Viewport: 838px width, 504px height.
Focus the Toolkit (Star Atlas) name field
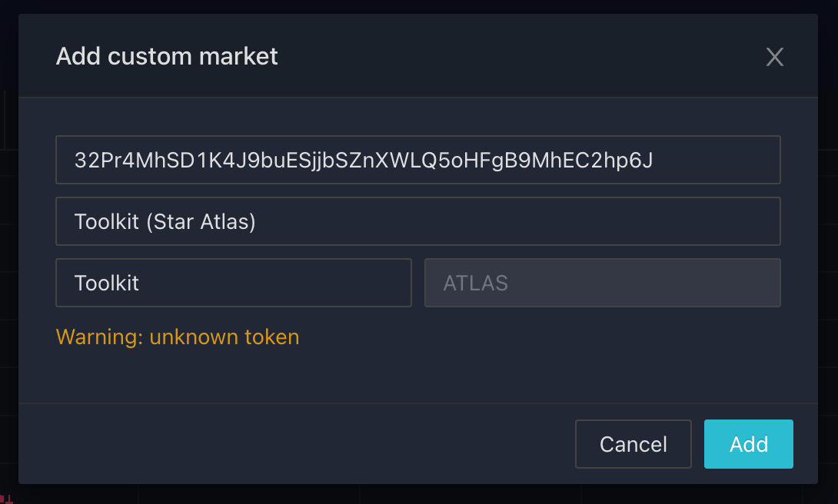point(417,221)
